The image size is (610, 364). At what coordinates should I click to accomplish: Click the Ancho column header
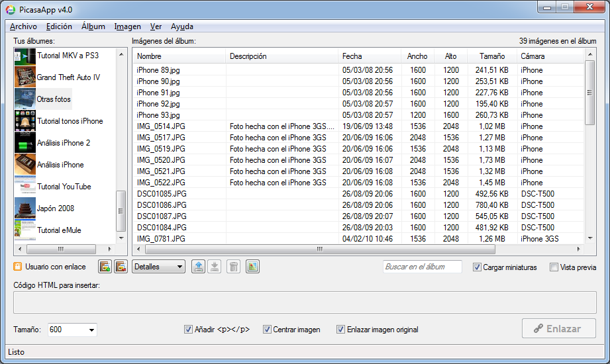click(417, 56)
